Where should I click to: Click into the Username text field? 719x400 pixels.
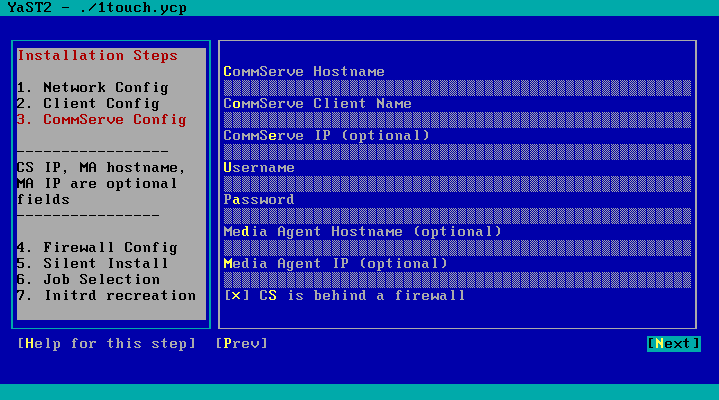(x=456, y=183)
